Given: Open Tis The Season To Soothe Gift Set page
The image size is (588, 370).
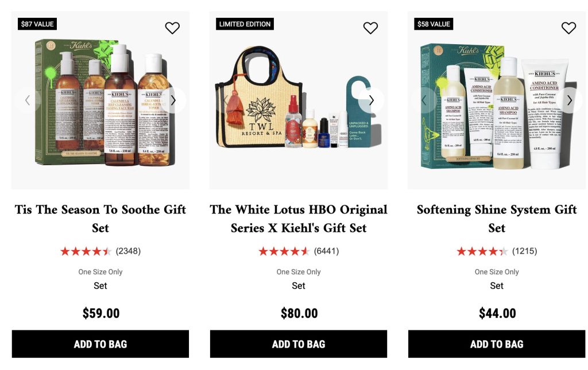Looking at the screenshot, I should 100,219.
